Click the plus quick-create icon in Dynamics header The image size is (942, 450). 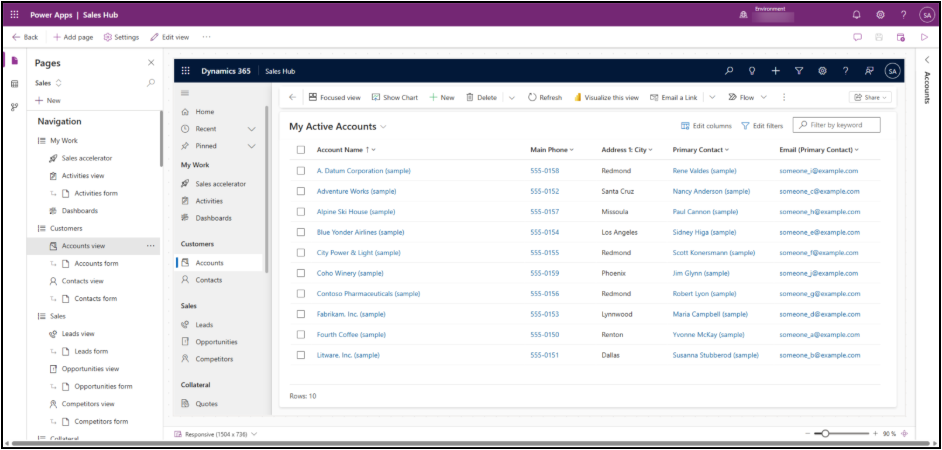pos(776,71)
